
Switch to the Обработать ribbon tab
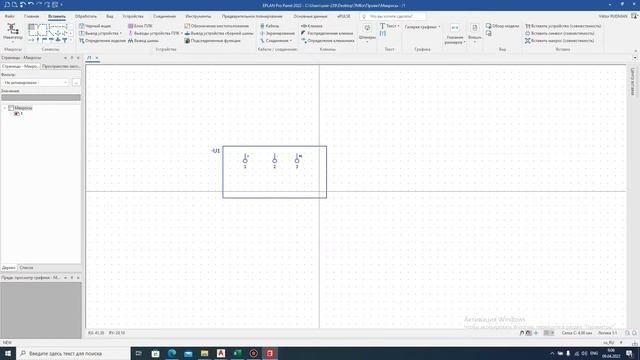tap(86, 16)
